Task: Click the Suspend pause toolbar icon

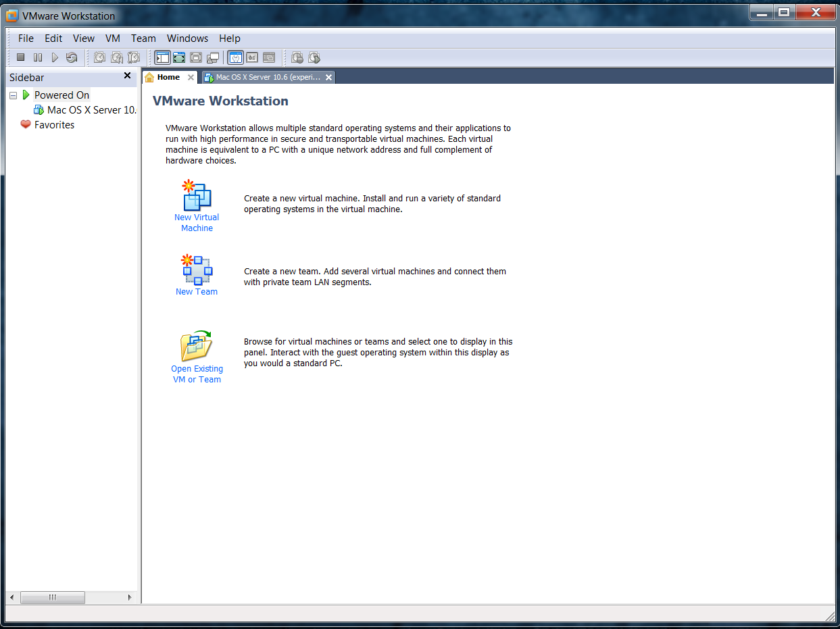Action: (x=38, y=57)
